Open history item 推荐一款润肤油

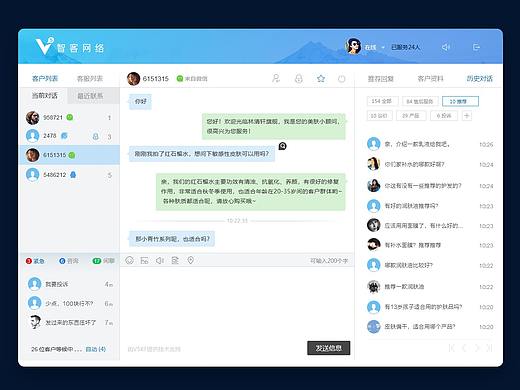430,287
